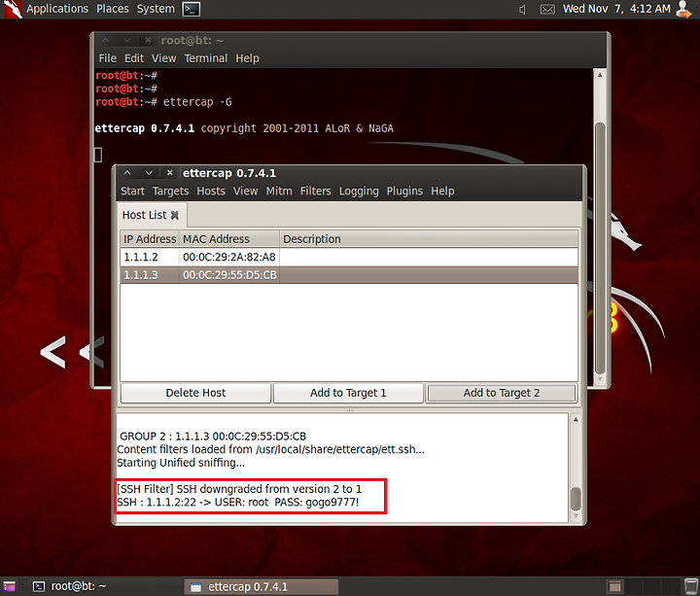Click the BackTrack dragon logo icon
This screenshot has width=700, height=596.
[13, 9]
